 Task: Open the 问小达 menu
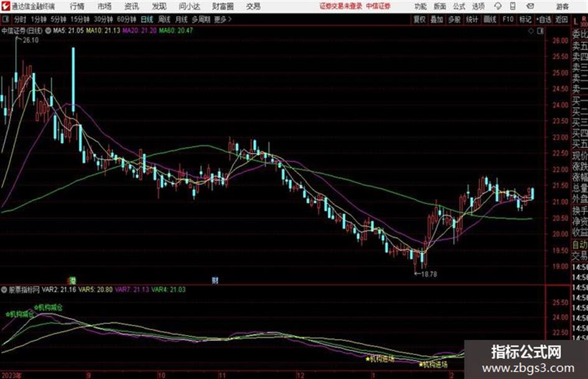point(189,6)
